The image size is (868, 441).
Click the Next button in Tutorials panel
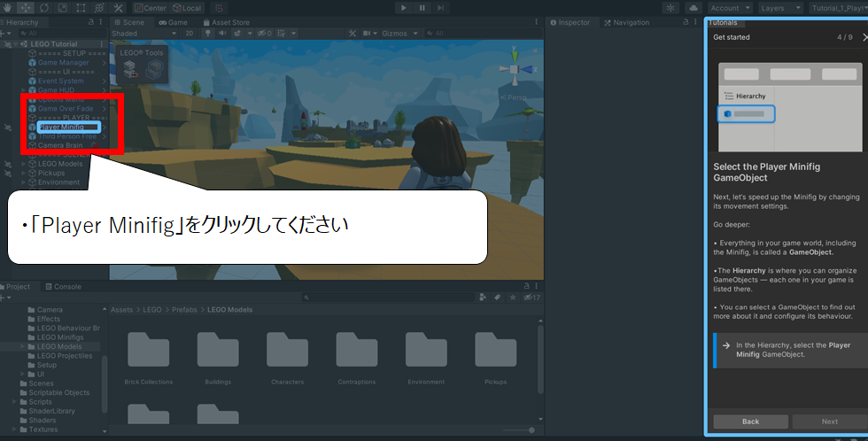[x=829, y=422]
